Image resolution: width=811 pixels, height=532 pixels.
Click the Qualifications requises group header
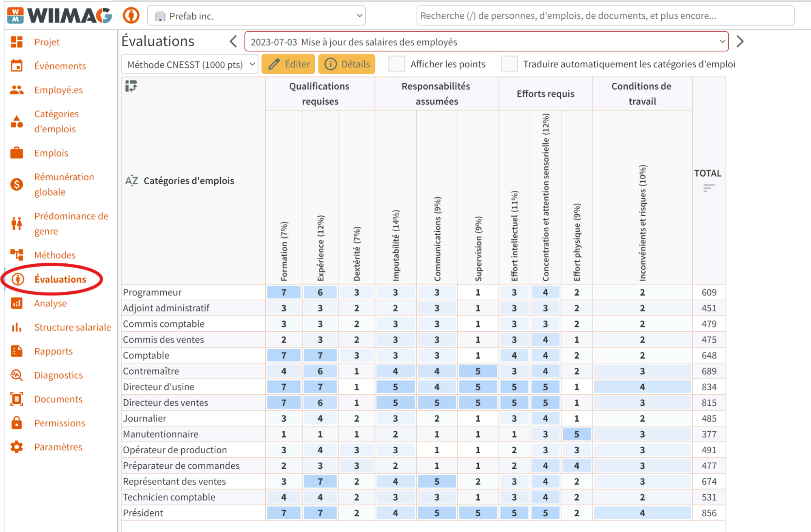(x=320, y=94)
